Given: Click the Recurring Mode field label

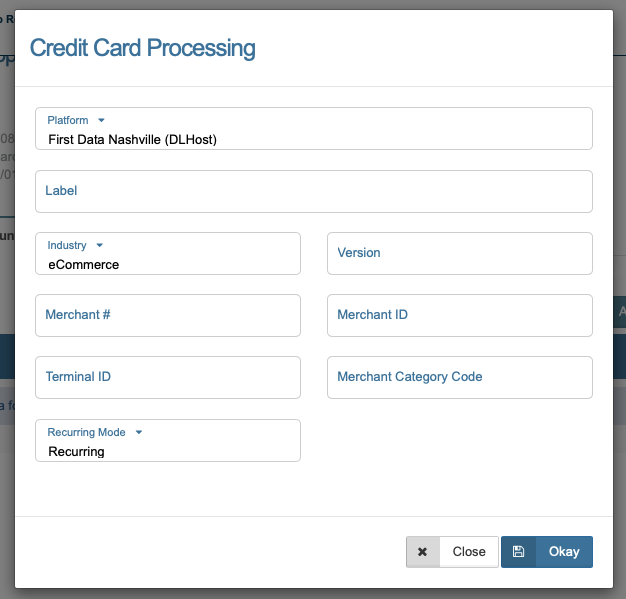Looking at the screenshot, I should [x=86, y=433].
